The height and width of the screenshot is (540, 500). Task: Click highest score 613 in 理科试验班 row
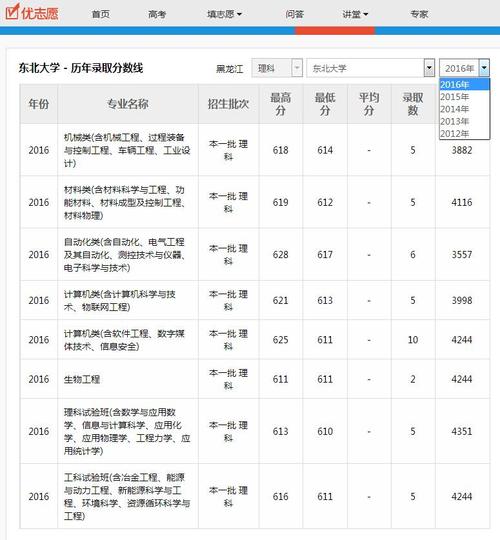click(x=281, y=431)
